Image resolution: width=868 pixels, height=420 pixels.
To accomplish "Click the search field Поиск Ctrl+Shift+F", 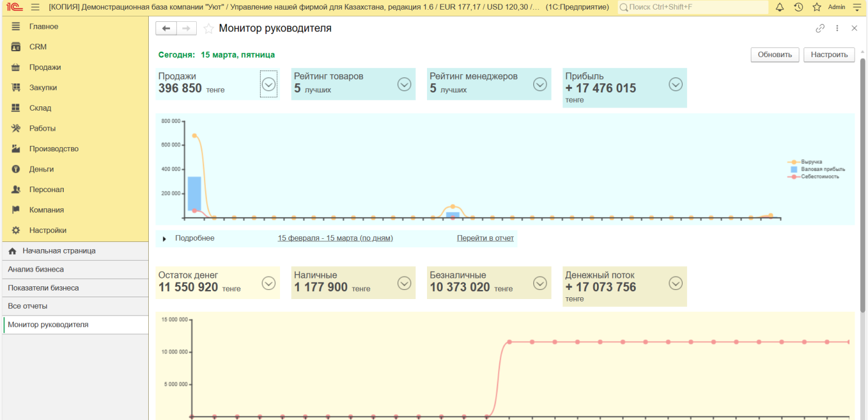I will tap(692, 7).
